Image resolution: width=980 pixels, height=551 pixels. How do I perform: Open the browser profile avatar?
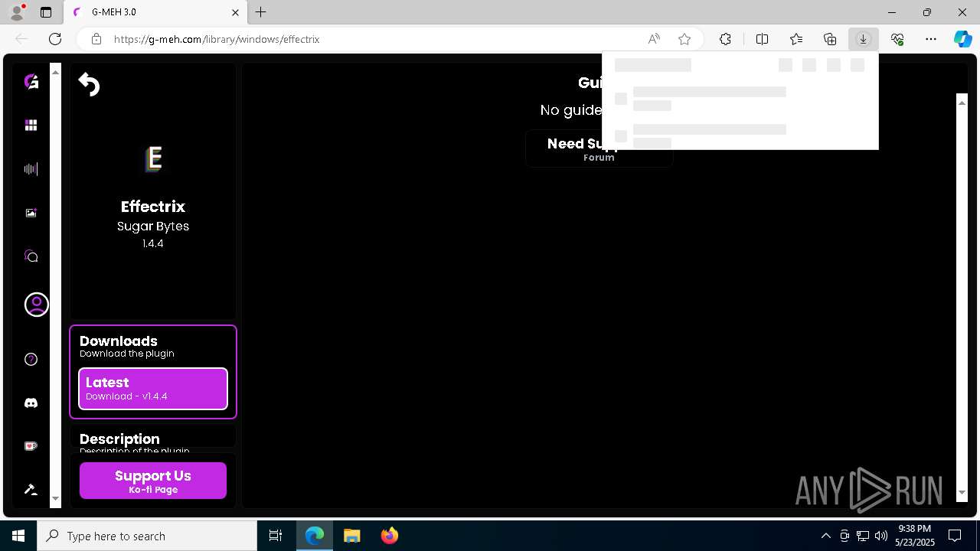16,12
